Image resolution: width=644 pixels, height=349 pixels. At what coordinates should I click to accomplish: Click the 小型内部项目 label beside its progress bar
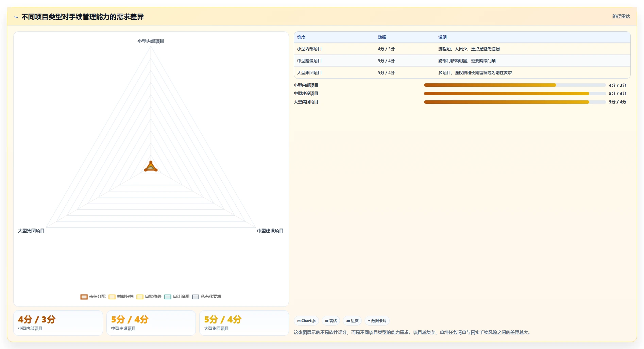click(x=306, y=85)
